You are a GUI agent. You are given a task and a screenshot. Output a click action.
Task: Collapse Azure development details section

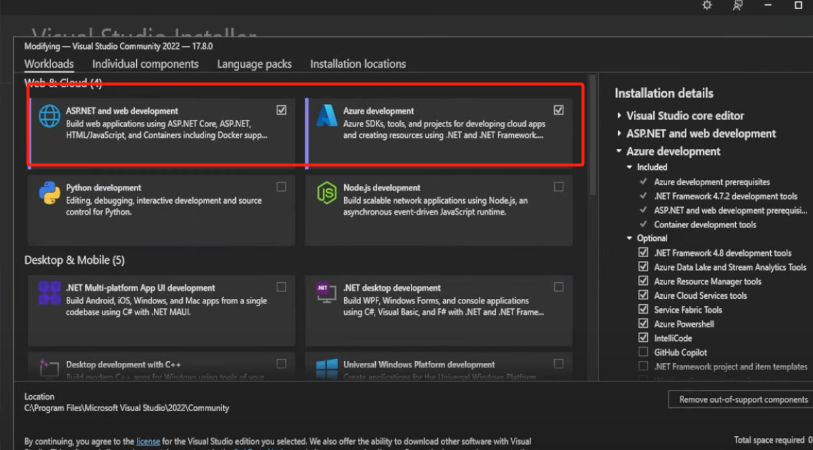(619, 151)
